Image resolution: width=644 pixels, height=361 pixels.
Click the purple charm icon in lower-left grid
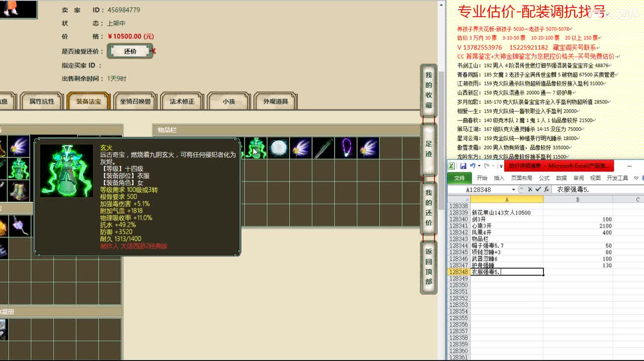pyautogui.click(x=19, y=227)
